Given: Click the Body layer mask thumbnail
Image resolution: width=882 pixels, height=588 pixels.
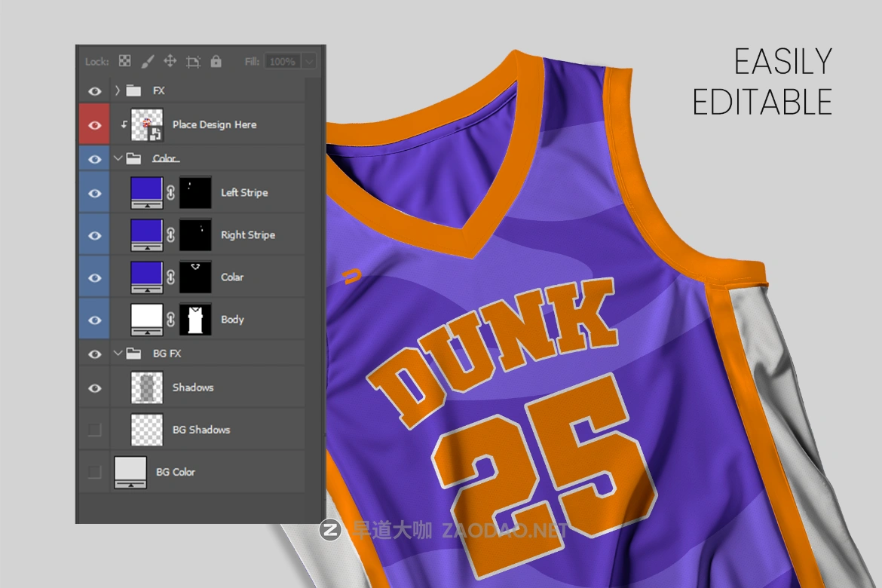Looking at the screenshot, I should click(195, 320).
